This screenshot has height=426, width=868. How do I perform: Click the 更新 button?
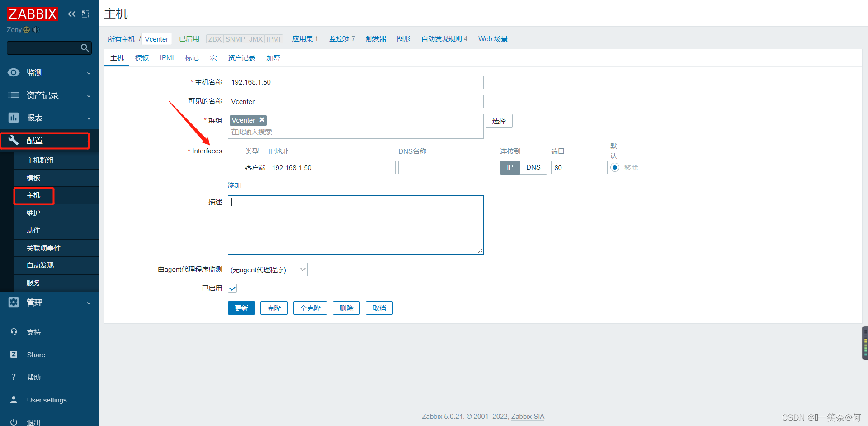click(241, 308)
